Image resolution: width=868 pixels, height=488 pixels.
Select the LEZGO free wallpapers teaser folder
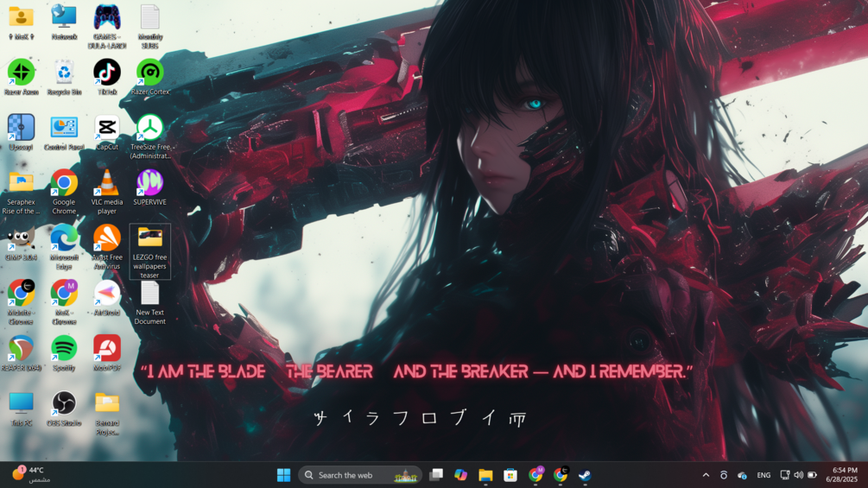tap(150, 251)
